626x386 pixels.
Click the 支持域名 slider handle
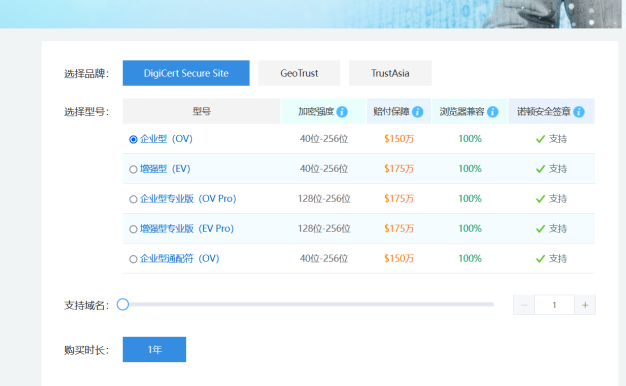pyautogui.click(x=123, y=305)
